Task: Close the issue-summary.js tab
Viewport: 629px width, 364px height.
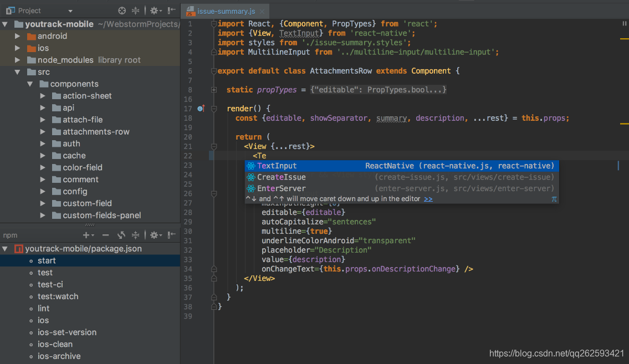Action: [262, 12]
